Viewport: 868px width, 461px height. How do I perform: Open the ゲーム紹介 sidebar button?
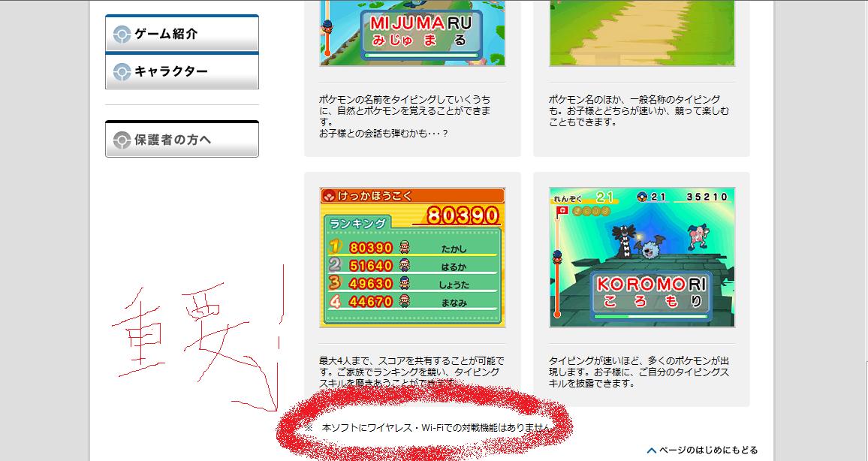tap(182, 33)
